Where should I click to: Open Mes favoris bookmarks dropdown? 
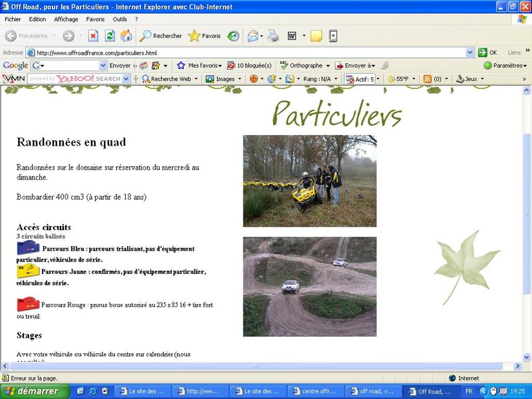199,65
